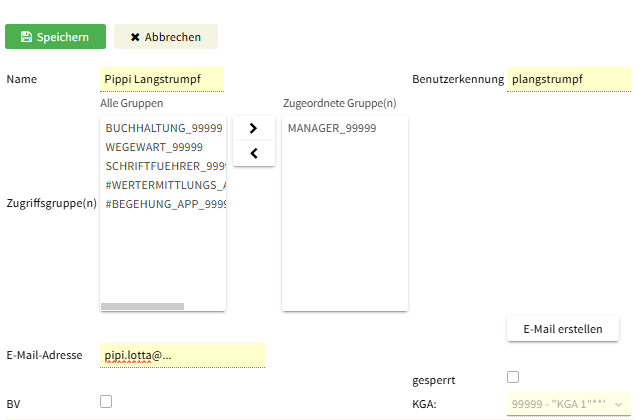
Task: Toggle the BV checkbox
Action: pyautogui.click(x=106, y=401)
